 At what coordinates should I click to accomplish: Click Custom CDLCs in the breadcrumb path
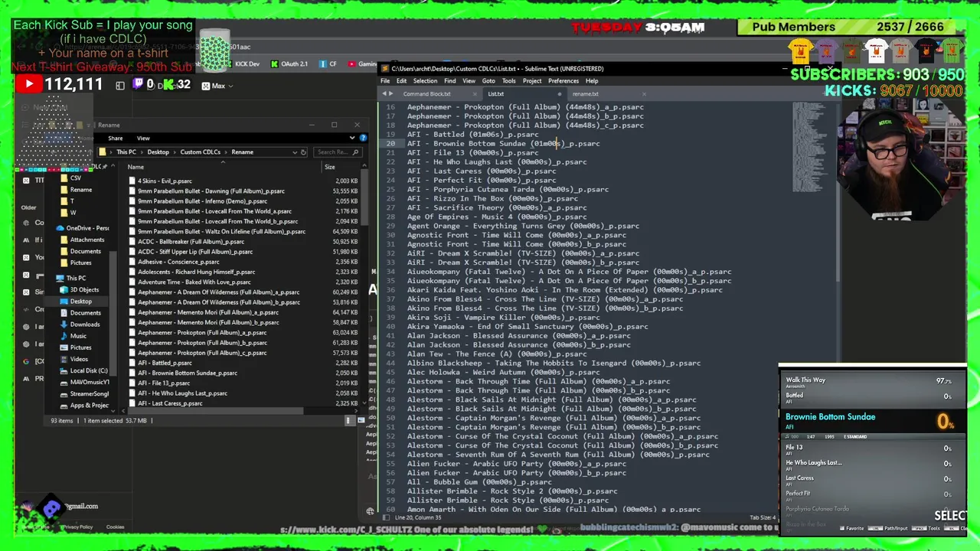point(200,152)
